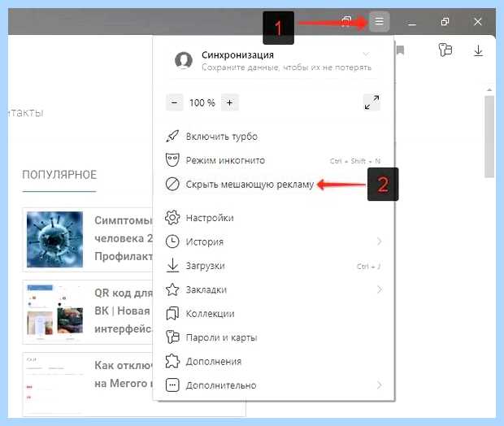The height and width of the screenshot is (426, 504).
Task: Click the Settings gear icon
Action: 172,218
